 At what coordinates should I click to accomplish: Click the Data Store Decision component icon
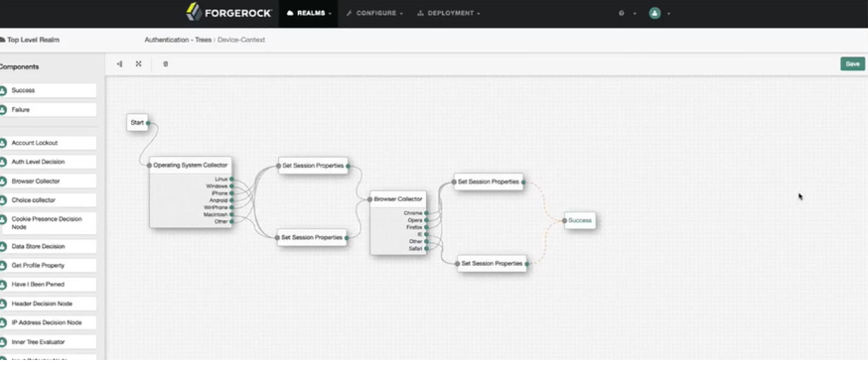click(x=3, y=247)
